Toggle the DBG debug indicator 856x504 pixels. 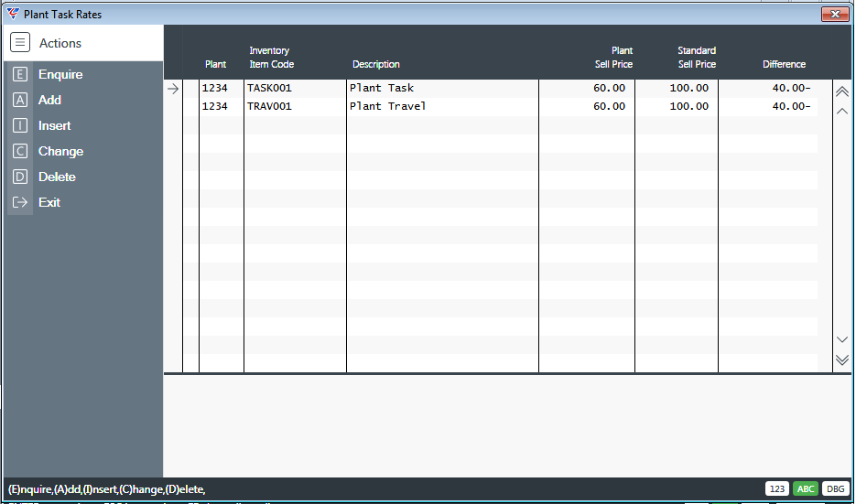pyautogui.click(x=835, y=488)
